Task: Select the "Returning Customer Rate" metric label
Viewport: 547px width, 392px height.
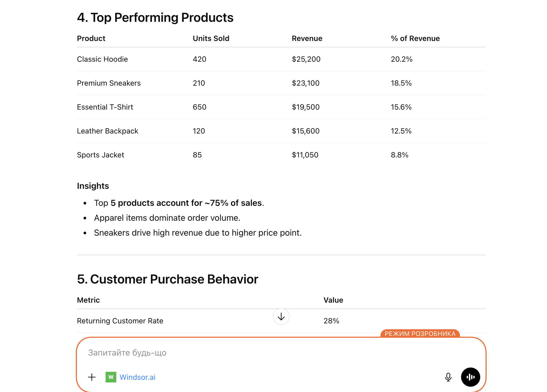Action: click(120, 321)
